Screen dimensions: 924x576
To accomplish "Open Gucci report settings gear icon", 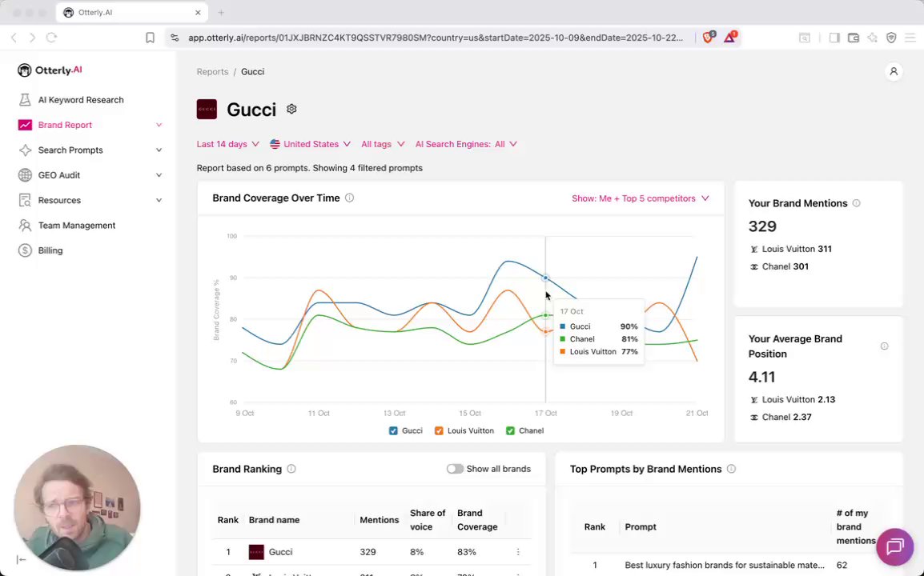I will [291, 109].
